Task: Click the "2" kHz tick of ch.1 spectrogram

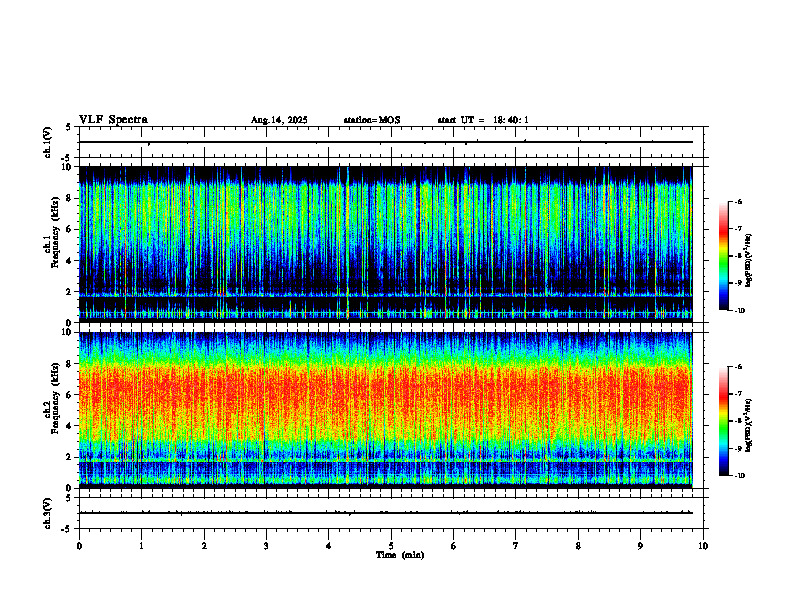Action: [x=69, y=292]
